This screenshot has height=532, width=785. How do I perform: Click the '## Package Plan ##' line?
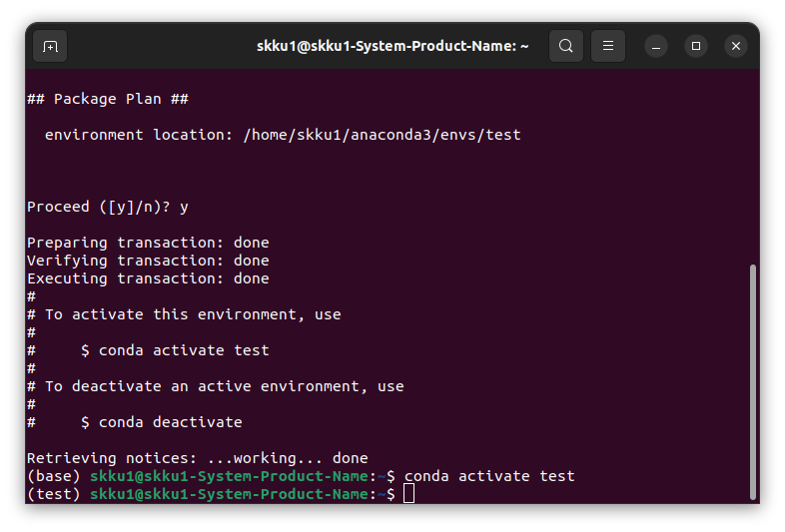[108, 99]
